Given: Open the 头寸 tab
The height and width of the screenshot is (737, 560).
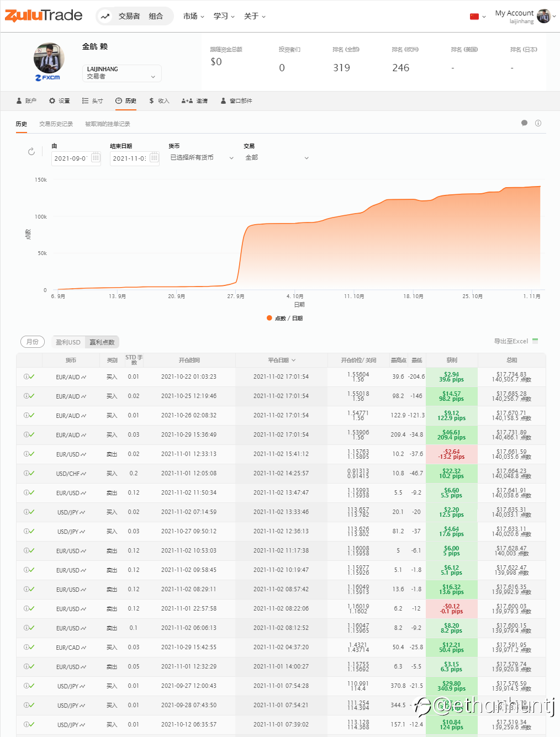Looking at the screenshot, I should click(92, 100).
